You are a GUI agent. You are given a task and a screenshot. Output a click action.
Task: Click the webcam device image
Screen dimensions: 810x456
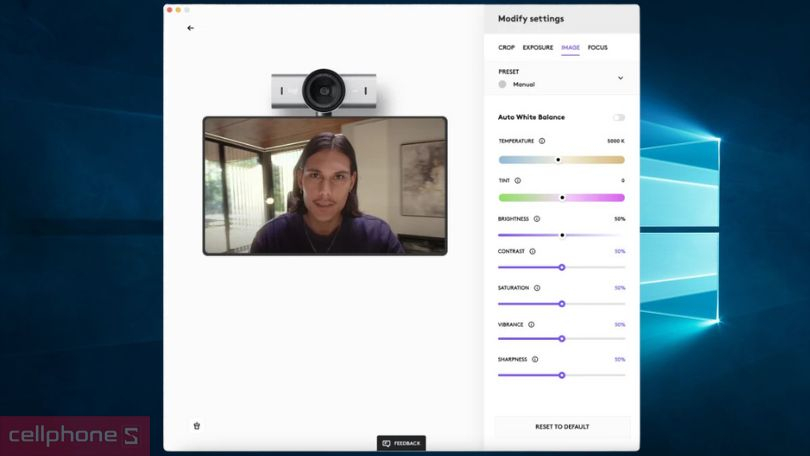pos(324,91)
